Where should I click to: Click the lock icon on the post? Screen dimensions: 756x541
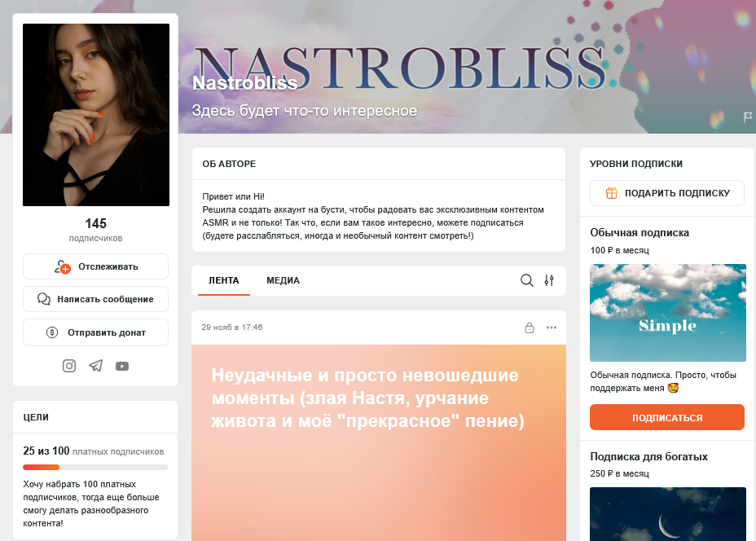click(x=530, y=328)
